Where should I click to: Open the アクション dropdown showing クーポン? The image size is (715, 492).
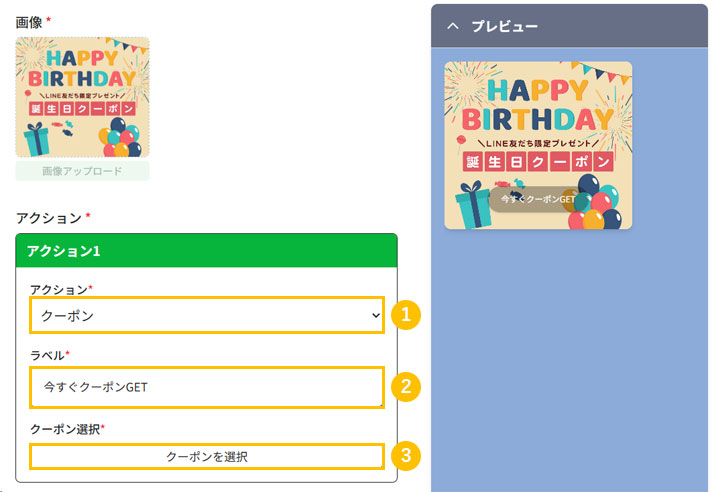click(205, 315)
